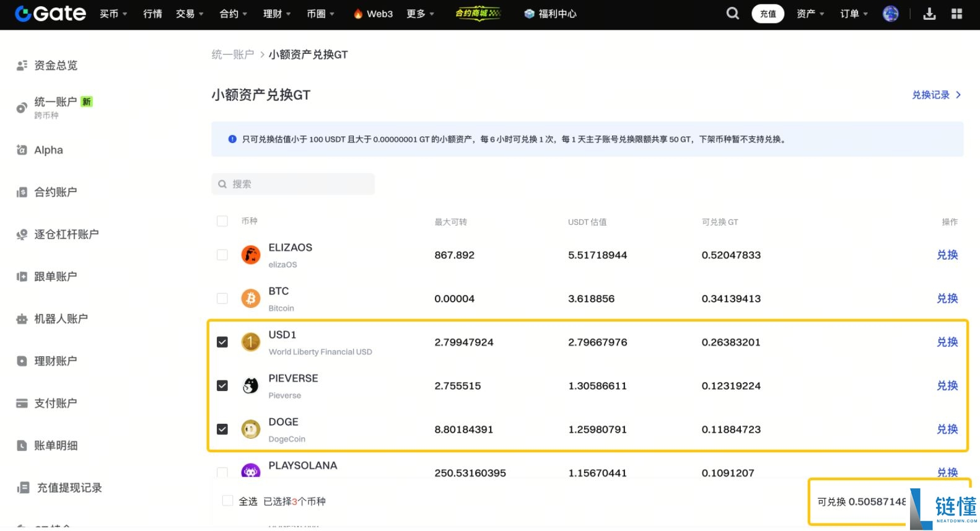The image size is (980, 531).
Task: Click 统一账户 in the breadcrumb
Action: pos(233,55)
